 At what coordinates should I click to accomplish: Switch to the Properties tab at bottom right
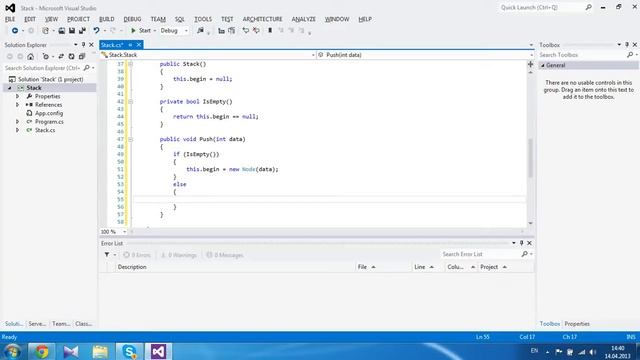tap(577, 324)
